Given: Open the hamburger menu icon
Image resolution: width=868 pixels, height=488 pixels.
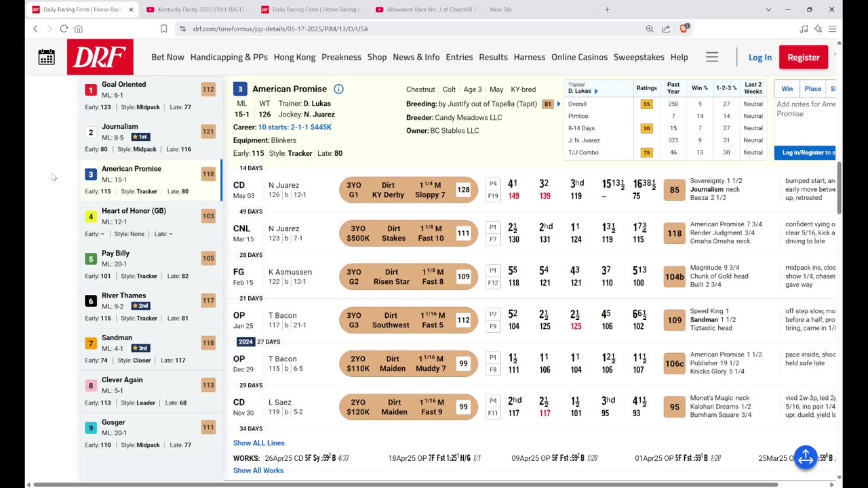Looking at the screenshot, I should (711, 57).
